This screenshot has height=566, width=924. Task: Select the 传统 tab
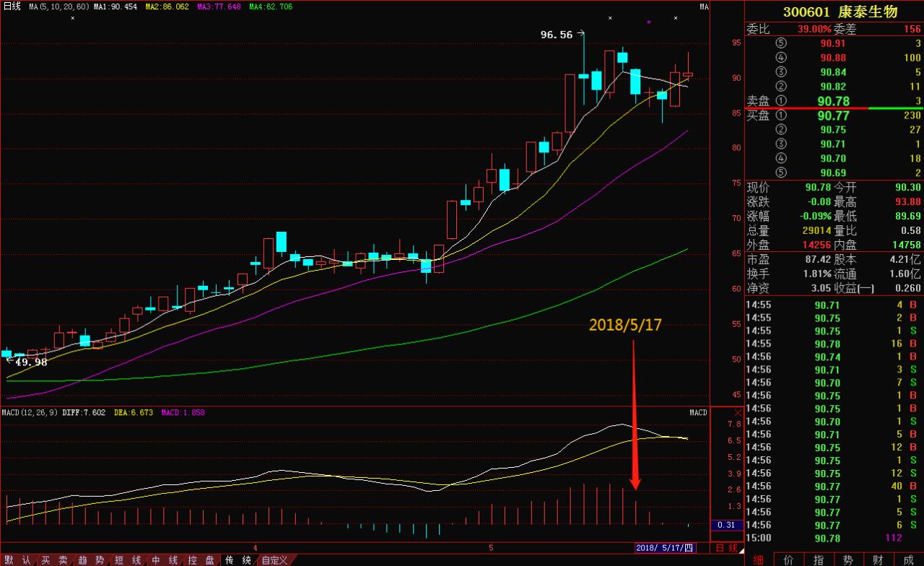click(239, 560)
